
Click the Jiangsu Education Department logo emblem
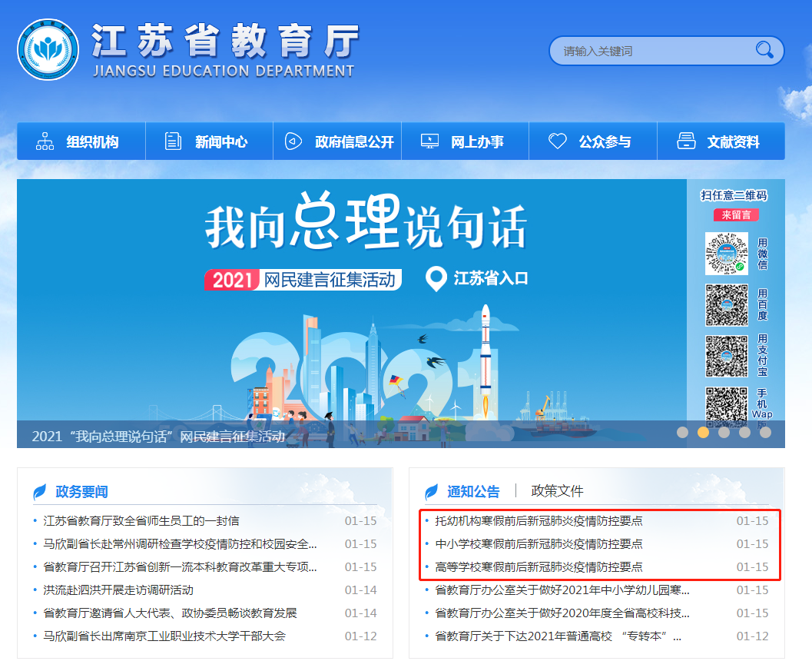click(48, 50)
